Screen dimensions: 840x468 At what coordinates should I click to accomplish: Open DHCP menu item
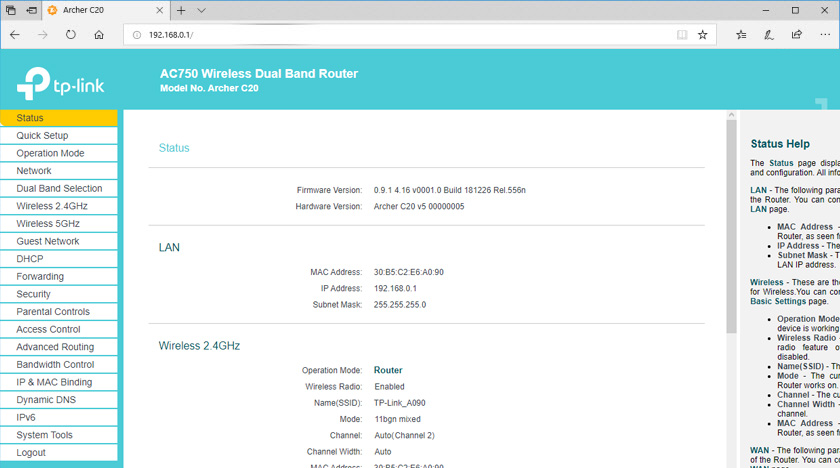[x=59, y=259]
